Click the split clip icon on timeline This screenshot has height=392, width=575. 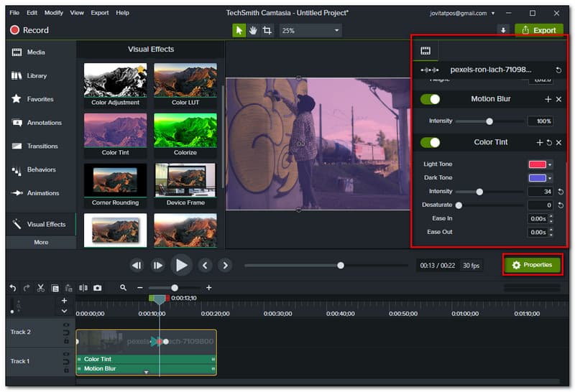click(83, 288)
